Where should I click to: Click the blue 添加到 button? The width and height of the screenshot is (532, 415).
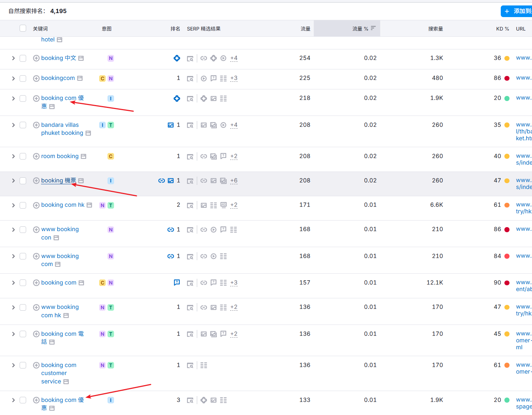coord(517,11)
